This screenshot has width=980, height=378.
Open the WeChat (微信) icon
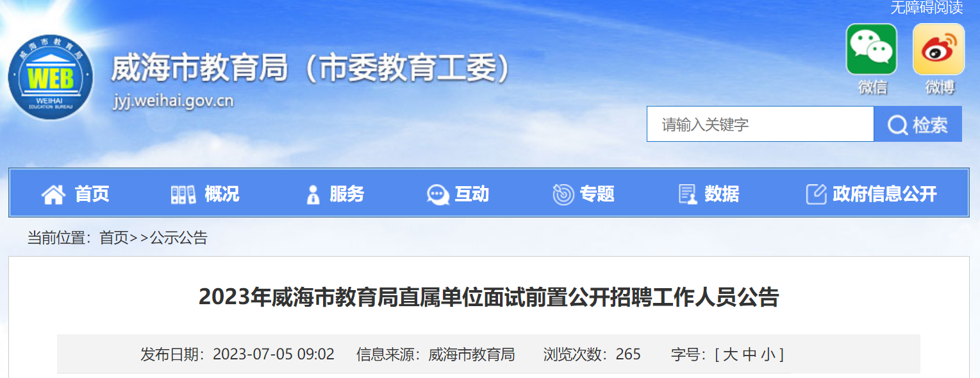(x=872, y=49)
